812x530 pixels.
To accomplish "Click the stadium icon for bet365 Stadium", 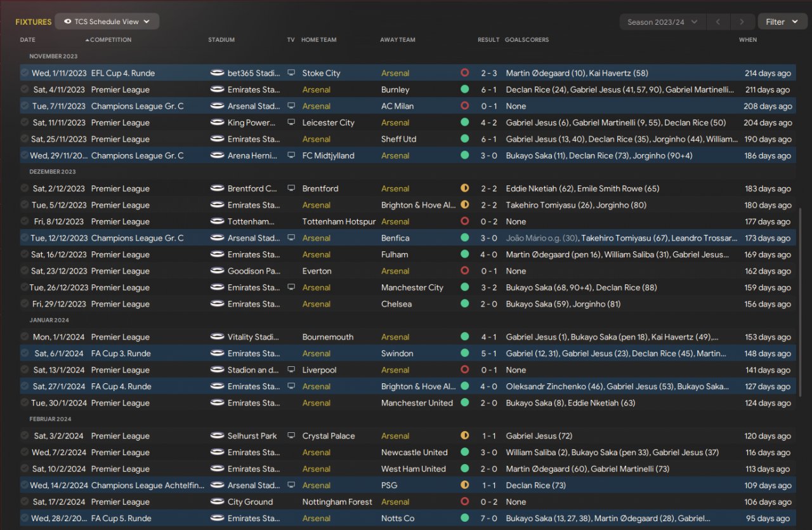I will [x=217, y=73].
